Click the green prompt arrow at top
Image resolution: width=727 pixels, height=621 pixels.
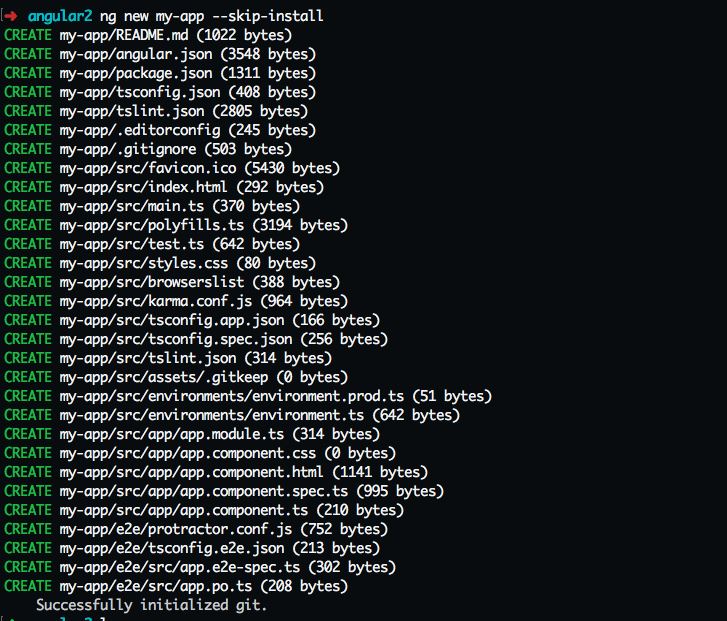(12, 17)
